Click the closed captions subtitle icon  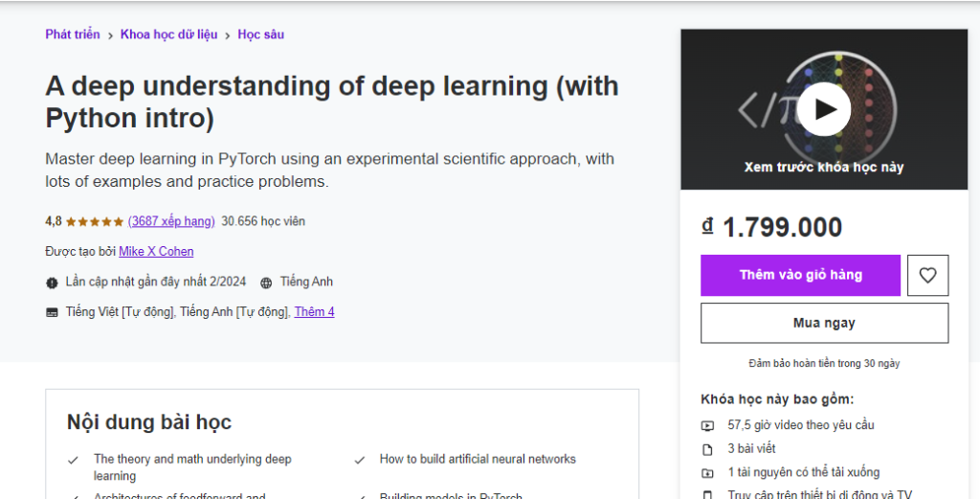52,312
